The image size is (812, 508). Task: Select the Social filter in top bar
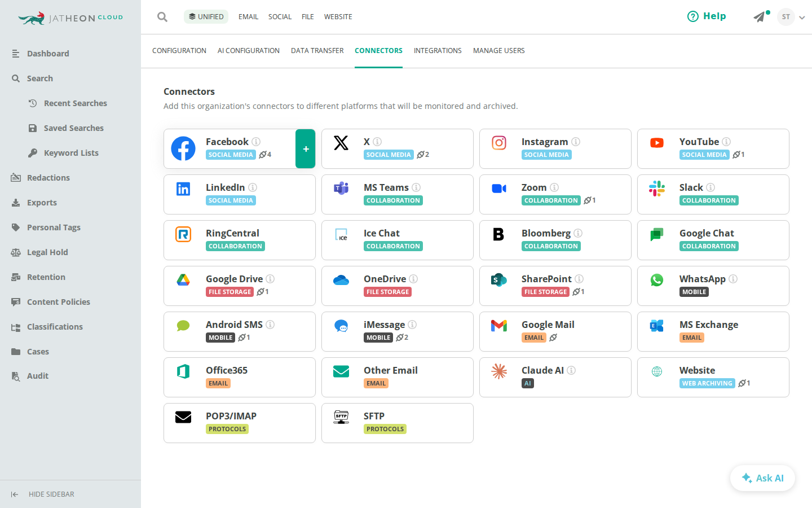coord(280,17)
